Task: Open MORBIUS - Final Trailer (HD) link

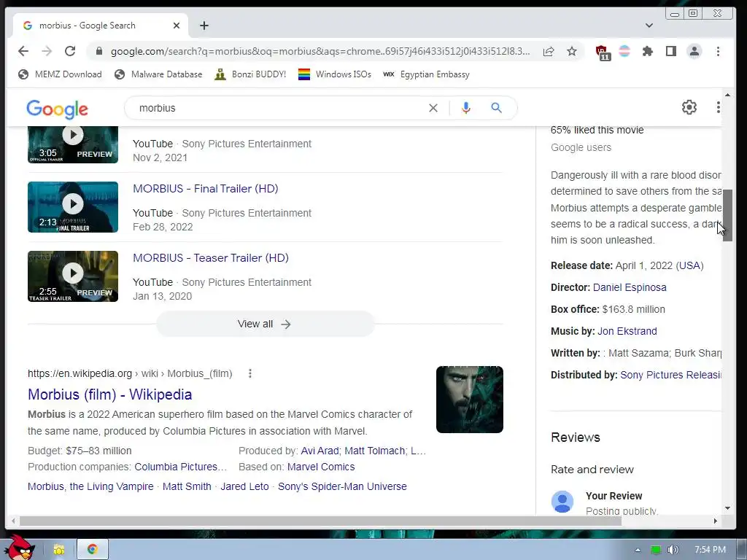Action: click(x=205, y=189)
